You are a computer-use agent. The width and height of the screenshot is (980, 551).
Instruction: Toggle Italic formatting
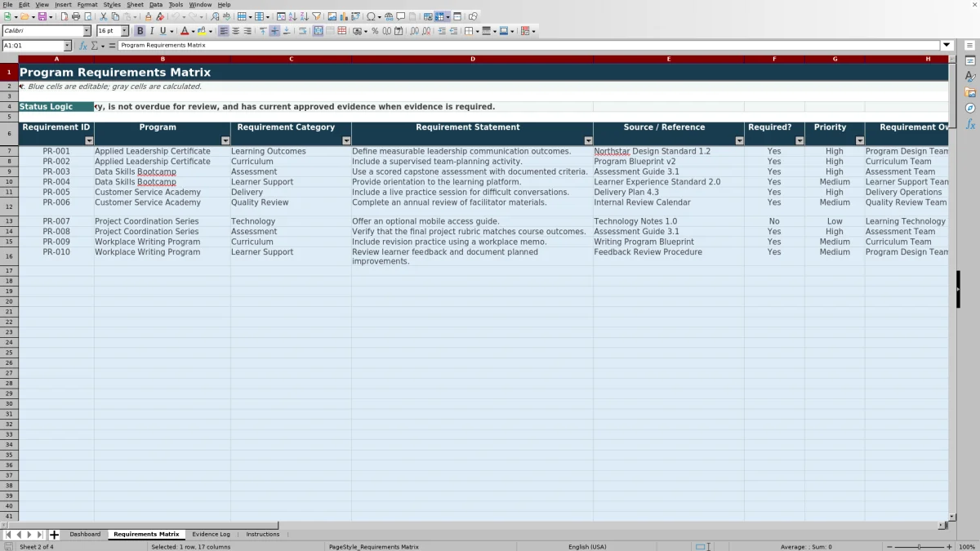tap(152, 31)
